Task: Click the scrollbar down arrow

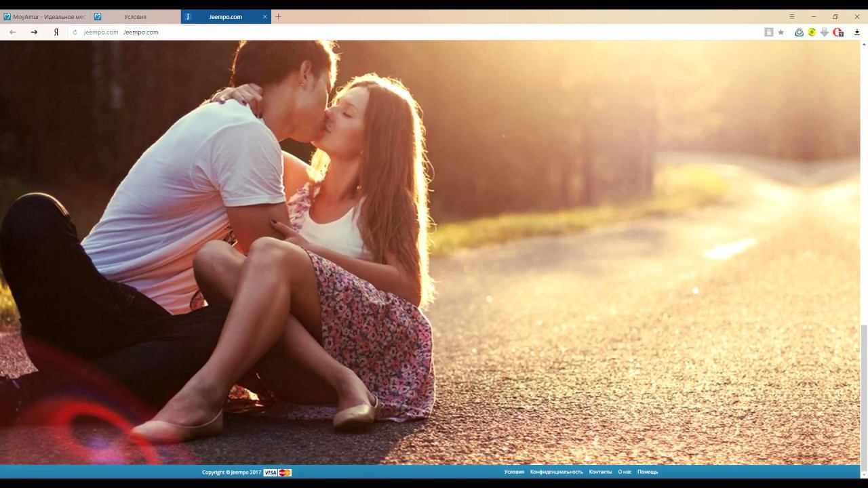Action: pos(864,474)
